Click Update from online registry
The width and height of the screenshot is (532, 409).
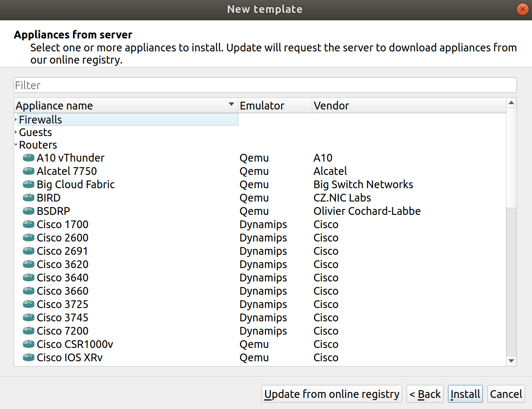(x=331, y=394)
